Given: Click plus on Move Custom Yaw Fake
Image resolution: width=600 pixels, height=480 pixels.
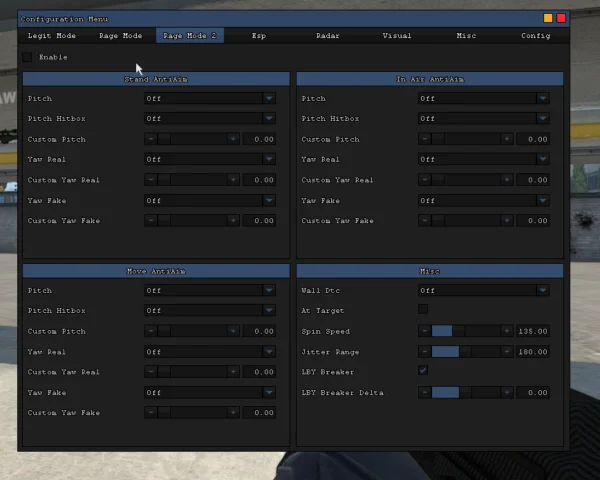Looking at the screenshot, I should tap(233, 413).
